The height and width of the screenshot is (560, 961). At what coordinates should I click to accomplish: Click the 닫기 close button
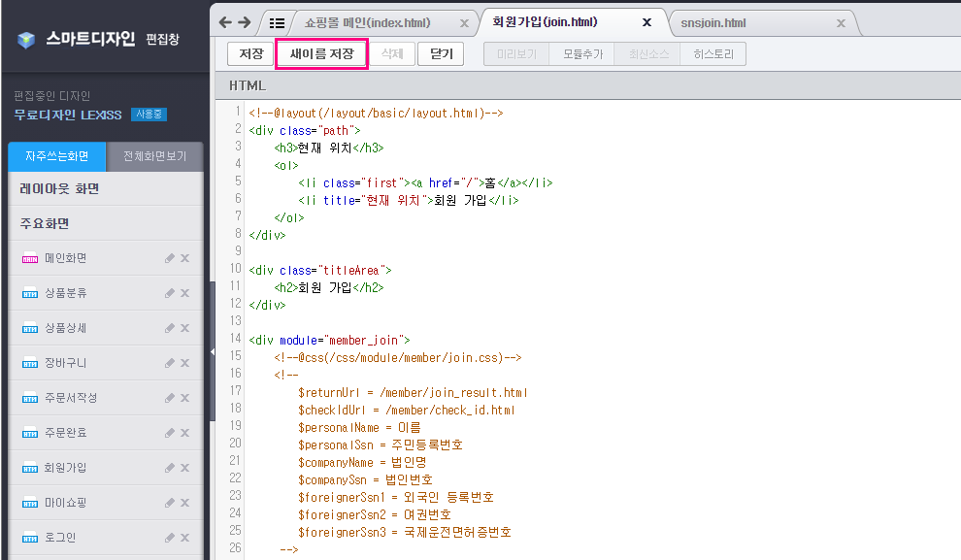click(x=441, y=54)
